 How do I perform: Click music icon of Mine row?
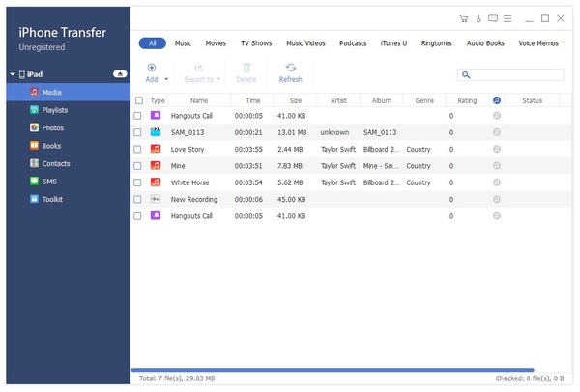156,165
